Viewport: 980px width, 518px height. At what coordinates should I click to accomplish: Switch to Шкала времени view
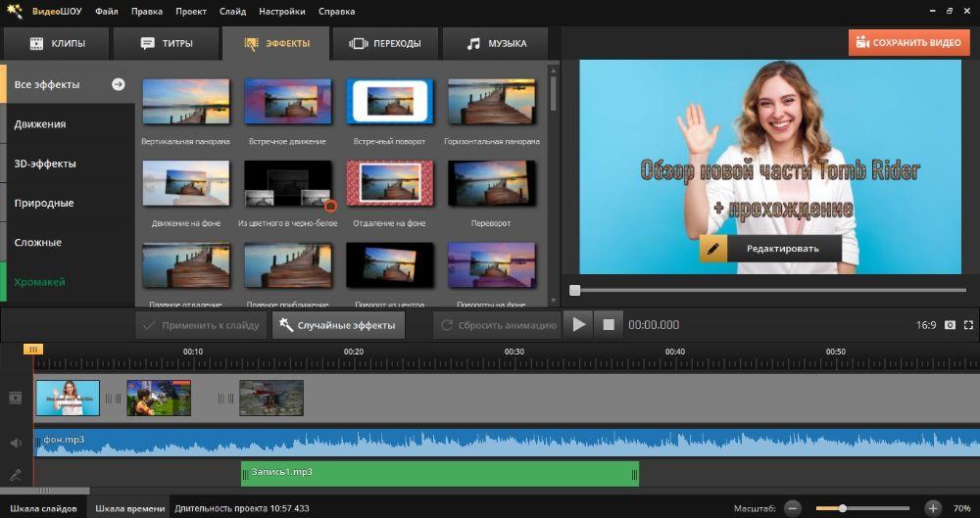coord(129,508)
